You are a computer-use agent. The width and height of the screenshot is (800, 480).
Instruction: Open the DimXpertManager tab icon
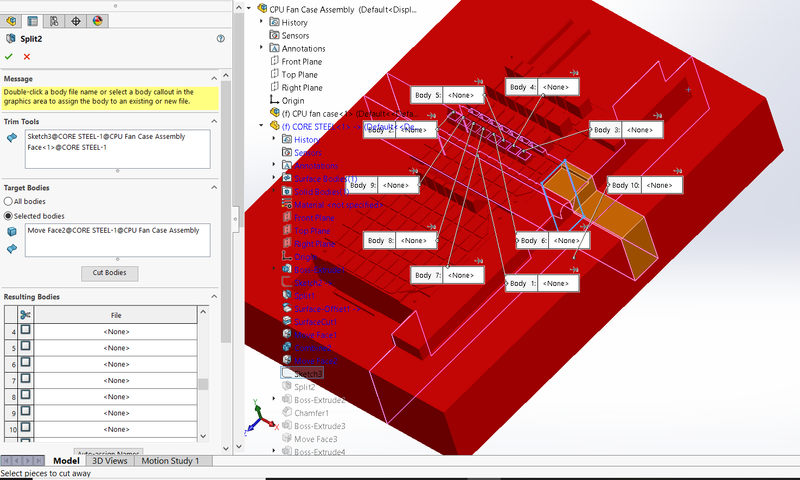pyautogui.click(x=76, y=20)
